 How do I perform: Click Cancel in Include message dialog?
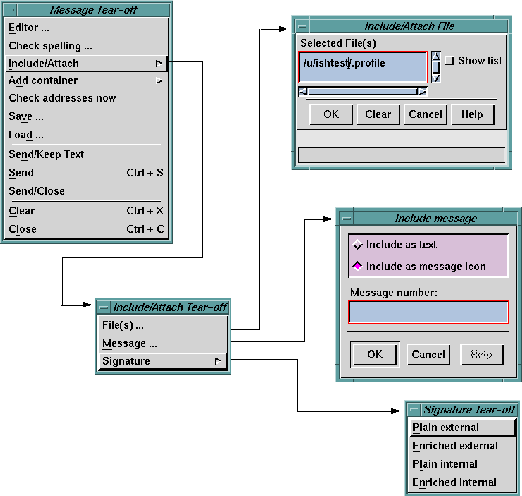[x=428, y=354]
